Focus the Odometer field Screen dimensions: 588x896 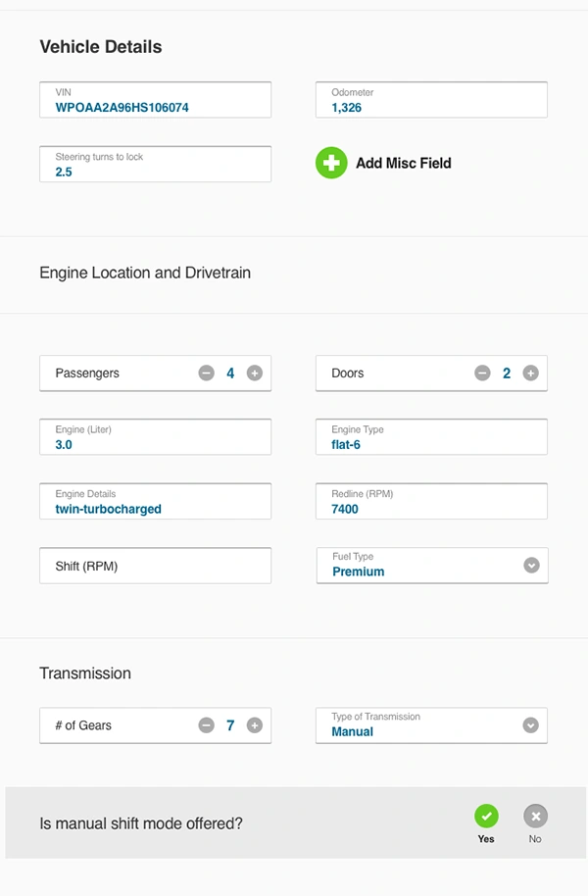tap(431, 100)
